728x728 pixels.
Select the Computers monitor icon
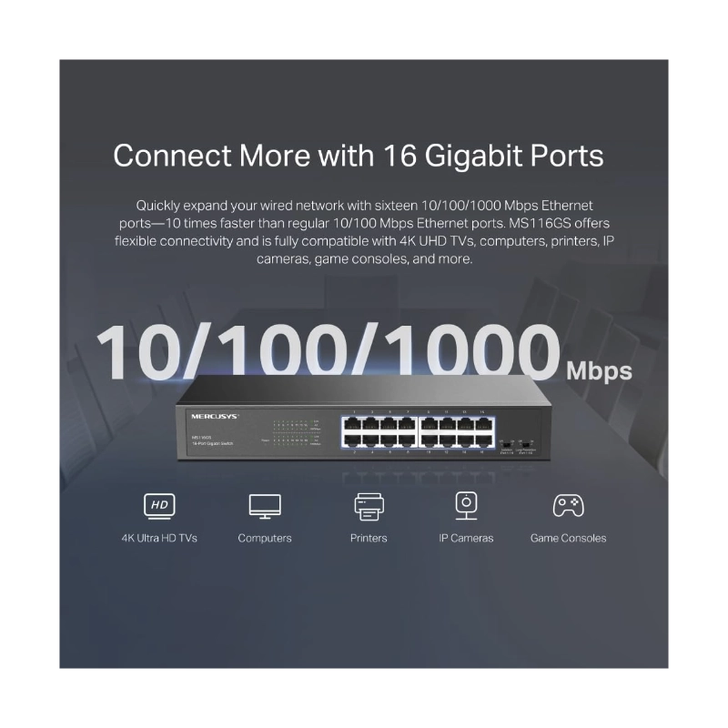click(x=265, y=506)
